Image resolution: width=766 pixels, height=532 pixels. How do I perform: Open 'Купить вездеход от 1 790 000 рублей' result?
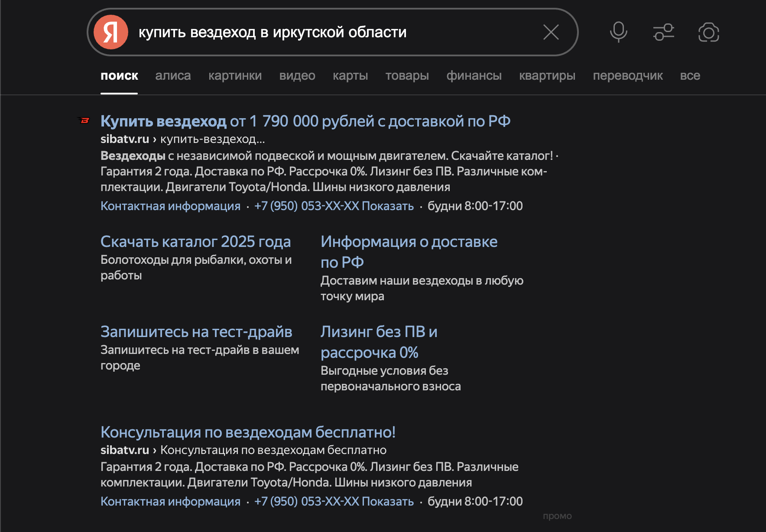coord(305,121)
